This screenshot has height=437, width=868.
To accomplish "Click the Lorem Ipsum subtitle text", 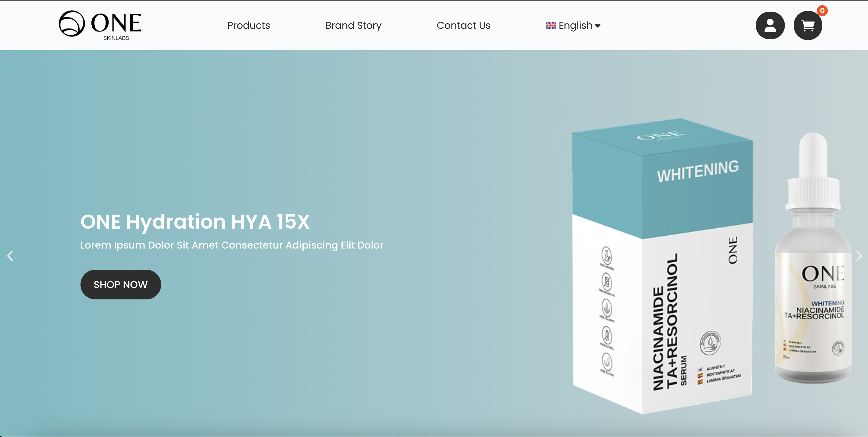I will 232,245.
